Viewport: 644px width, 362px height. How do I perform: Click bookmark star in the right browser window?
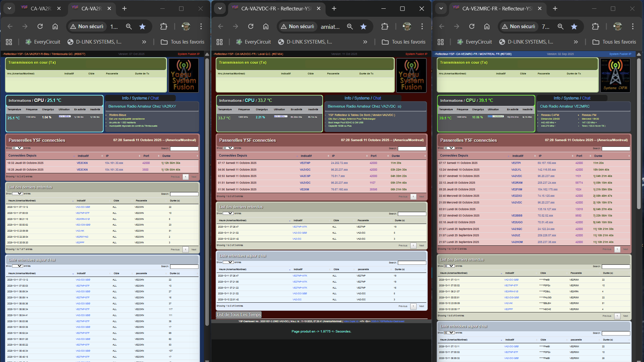coord(574,26)
